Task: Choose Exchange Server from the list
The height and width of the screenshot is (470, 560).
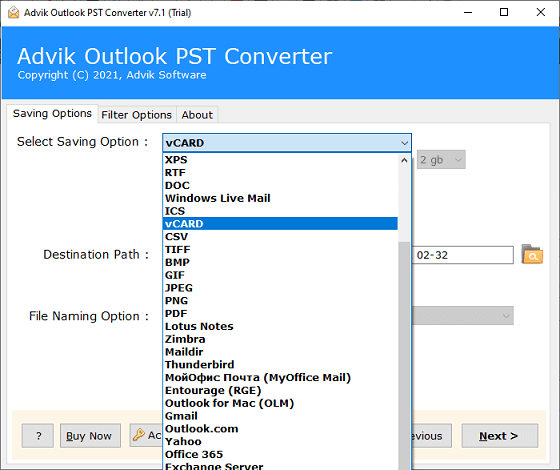Action: click(280, 466)
